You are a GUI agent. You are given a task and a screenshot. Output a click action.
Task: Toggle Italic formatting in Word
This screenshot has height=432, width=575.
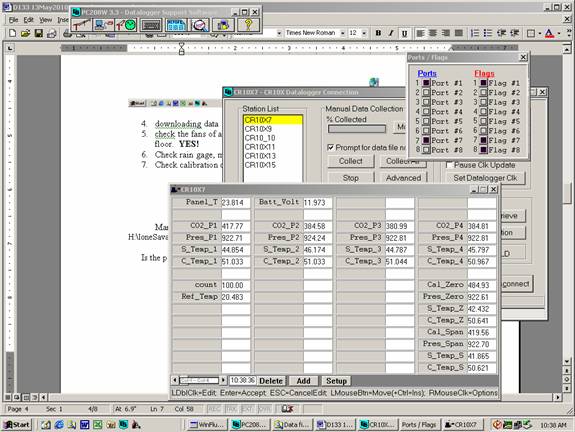(x=391, y=33)
